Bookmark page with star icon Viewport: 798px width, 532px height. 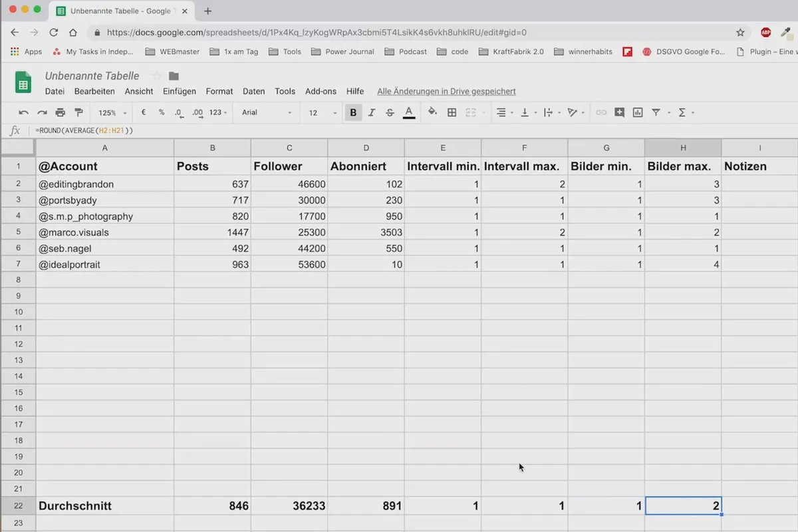point(740,32)
